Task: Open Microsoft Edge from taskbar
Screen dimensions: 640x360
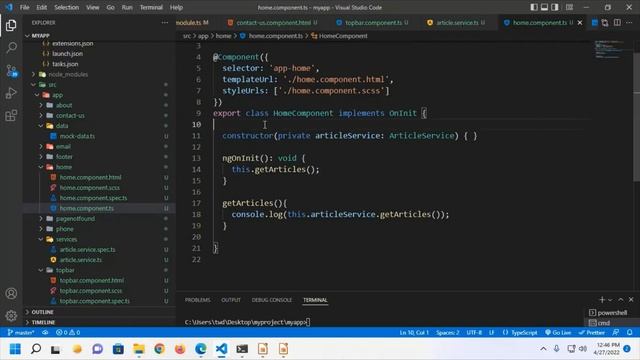Action: 200,349
